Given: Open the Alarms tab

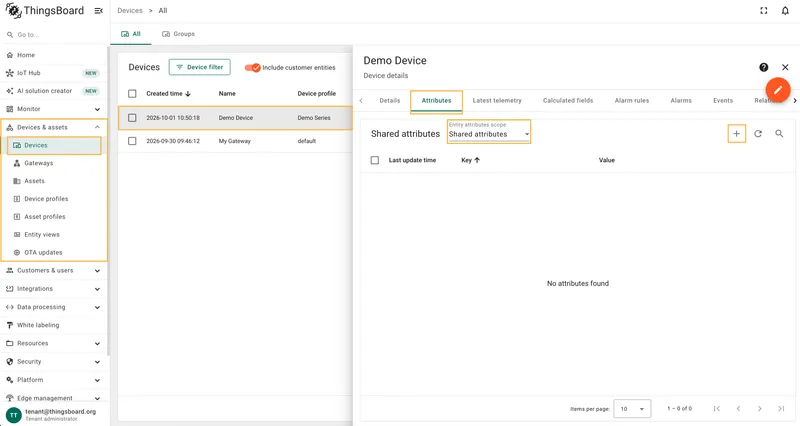Looking at the screenshot, I should [x=681, y=101].
